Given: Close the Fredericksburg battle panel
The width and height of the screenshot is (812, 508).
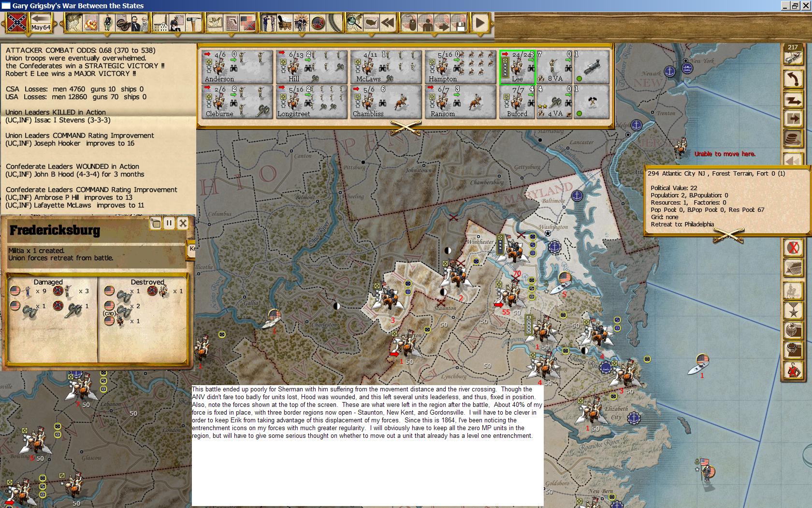Looking at the screenshot, I should (183, 223).
